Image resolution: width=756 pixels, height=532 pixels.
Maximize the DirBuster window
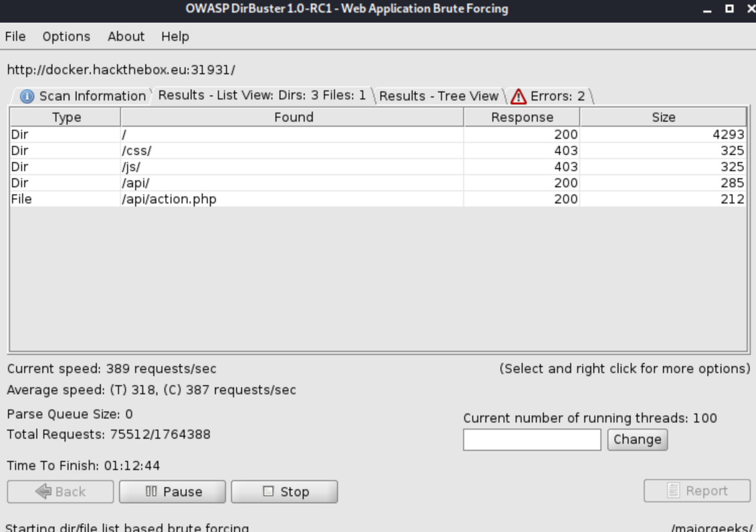tap(729, 9)
